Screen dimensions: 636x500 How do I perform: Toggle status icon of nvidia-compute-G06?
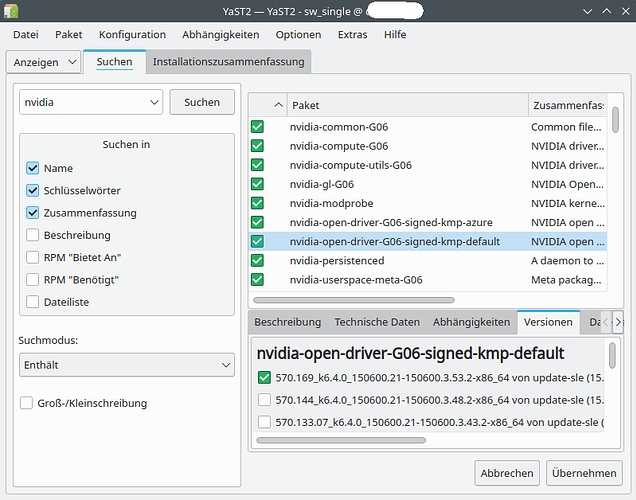click(257, 146)
